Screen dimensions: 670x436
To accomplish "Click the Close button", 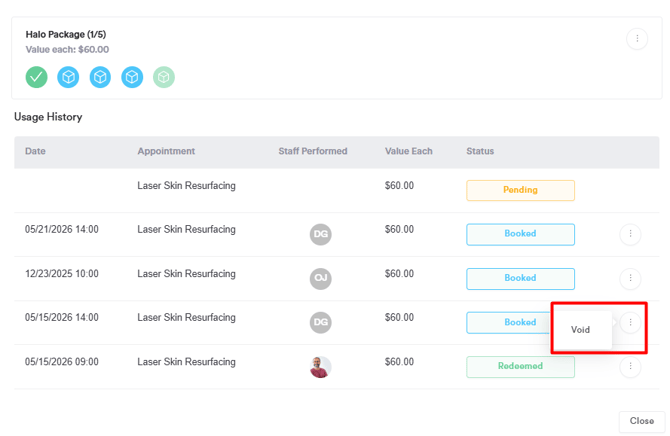I will [642, 421].
